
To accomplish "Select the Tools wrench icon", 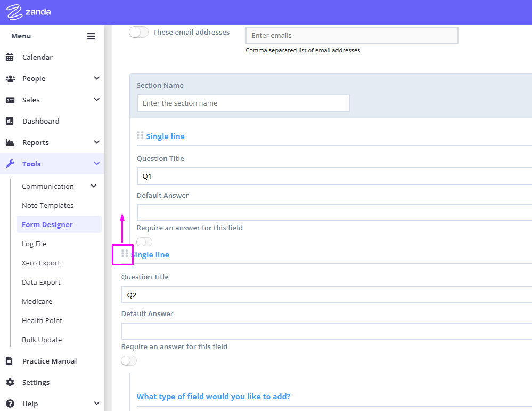I will pyautogui.click(x=10, y=164).
